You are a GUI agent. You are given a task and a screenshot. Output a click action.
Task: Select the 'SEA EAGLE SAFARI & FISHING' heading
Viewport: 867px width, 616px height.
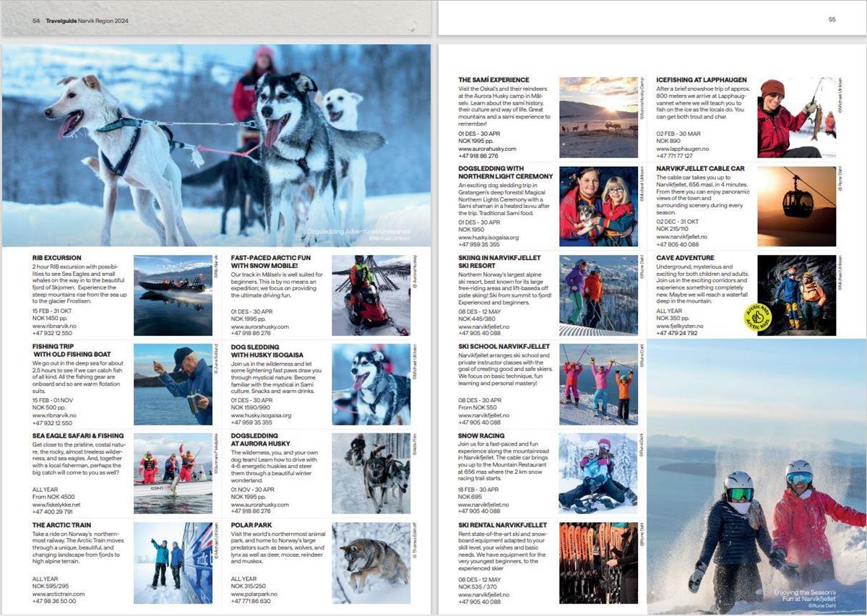coord(78,436)
